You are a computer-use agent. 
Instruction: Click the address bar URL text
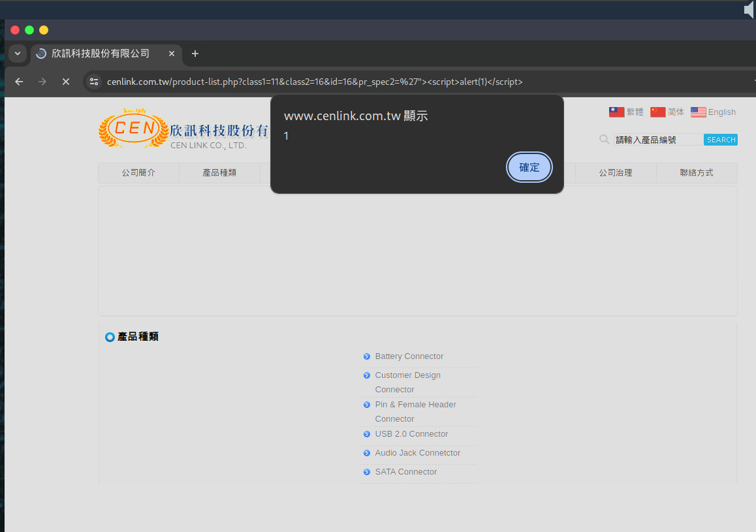[315, 82]
